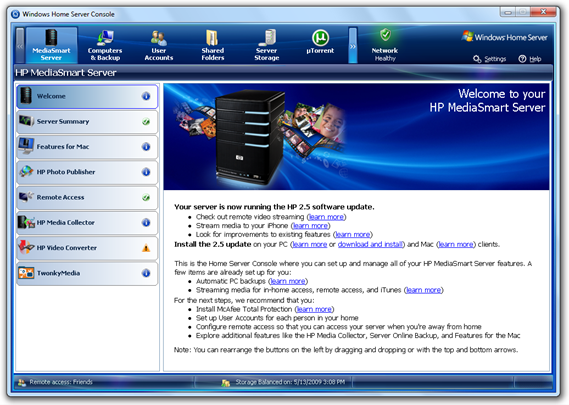Open TwonkyMedia sidebar item
The image size is (569, 405).
click(87, 273)
